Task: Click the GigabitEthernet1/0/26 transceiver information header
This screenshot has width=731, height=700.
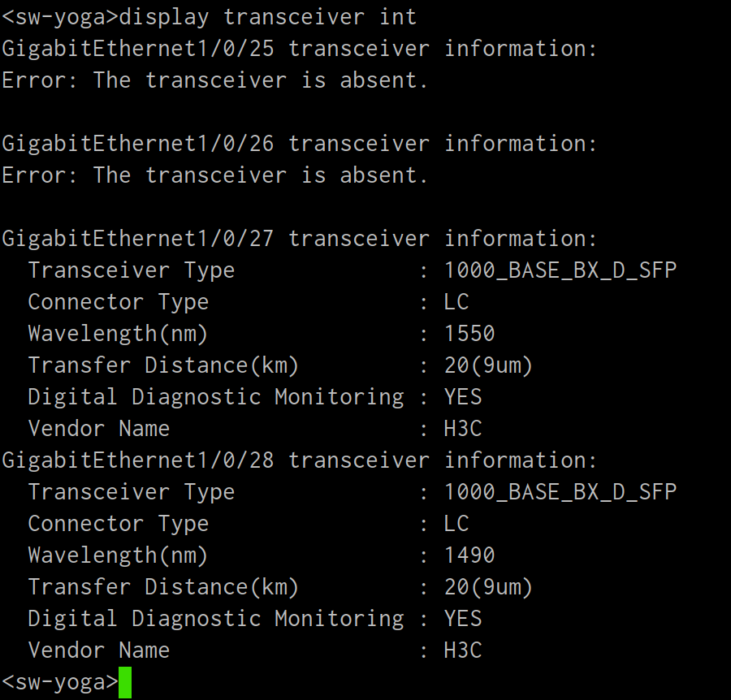Action: [299, 144]
